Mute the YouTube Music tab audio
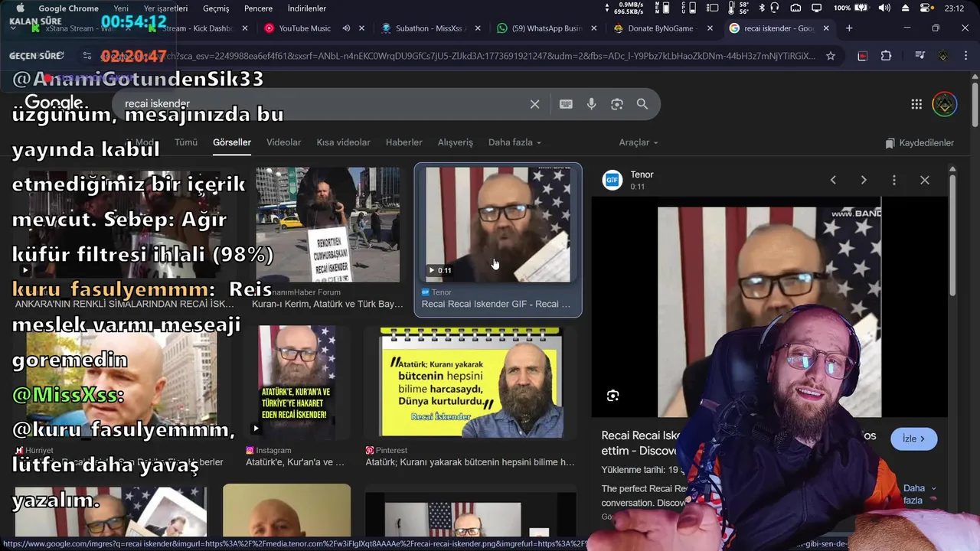980x551 pixels. point(346,28)
